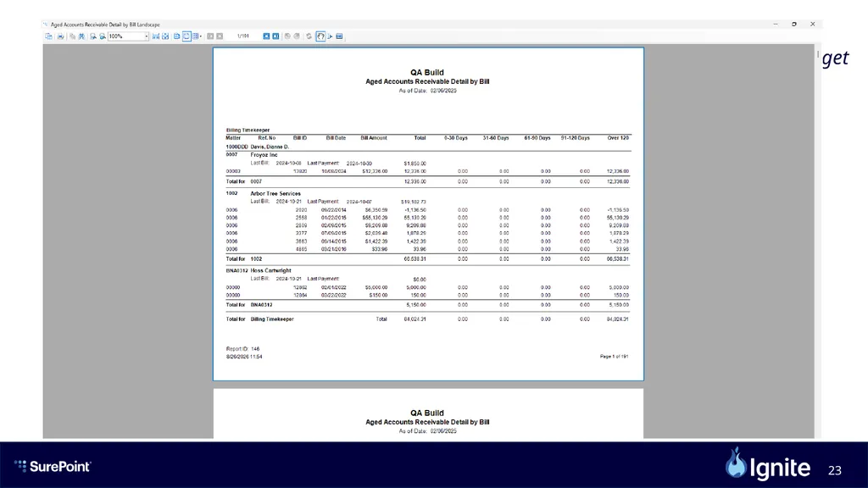The width and height of the screenshot is (868, 488).
Task: Minimize the Aged Accounts Receivable report window
Action: click(x=776, y=25)
